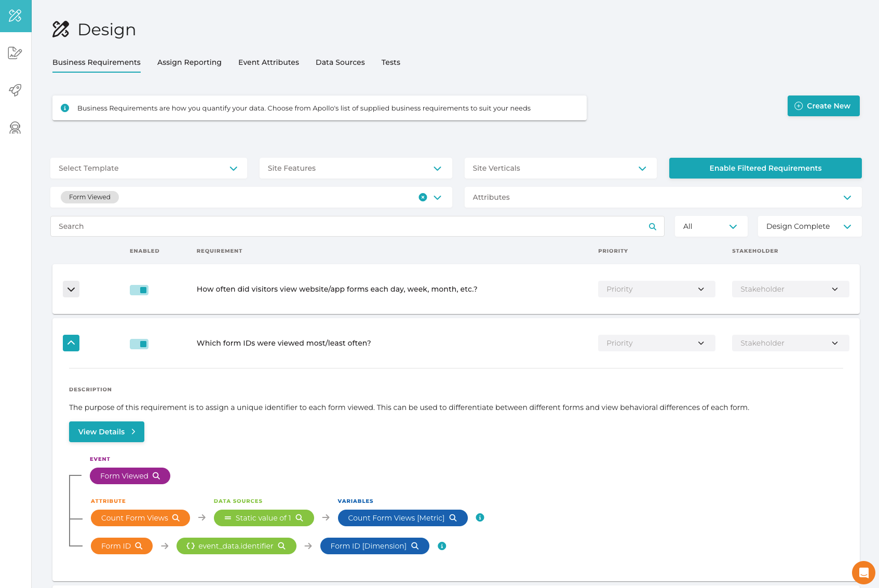Disable the first requirement's enabled toggle

[139, 290]
